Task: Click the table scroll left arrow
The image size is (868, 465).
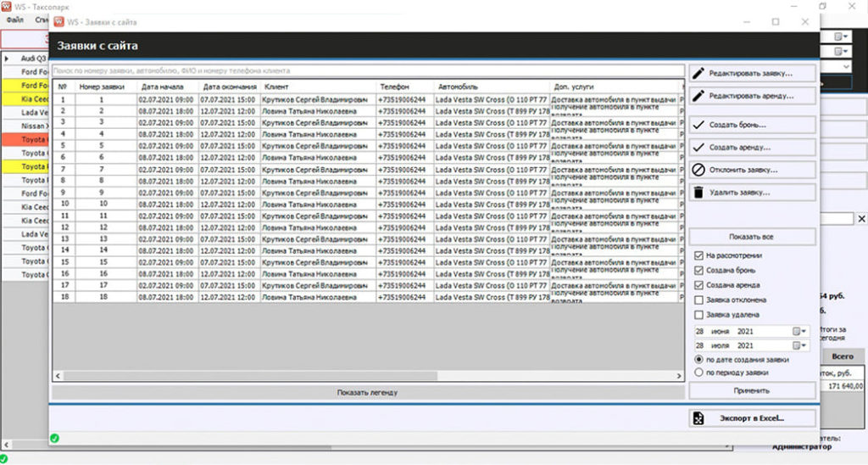Action: pos(58,376)
